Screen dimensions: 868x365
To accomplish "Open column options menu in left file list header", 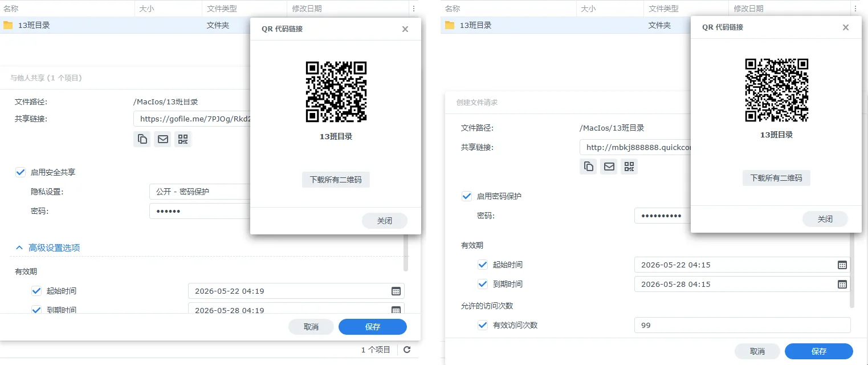I will 413,9.
